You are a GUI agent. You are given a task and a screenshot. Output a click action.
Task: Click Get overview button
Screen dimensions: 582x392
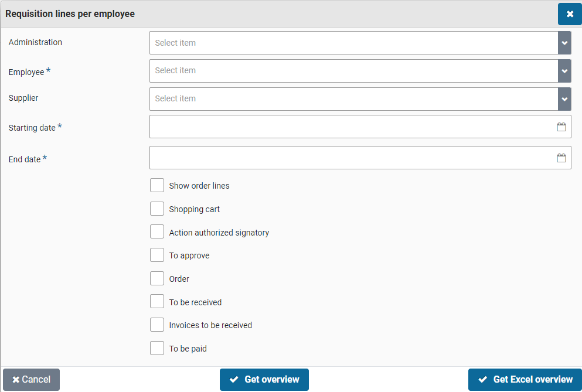[264, 380]
